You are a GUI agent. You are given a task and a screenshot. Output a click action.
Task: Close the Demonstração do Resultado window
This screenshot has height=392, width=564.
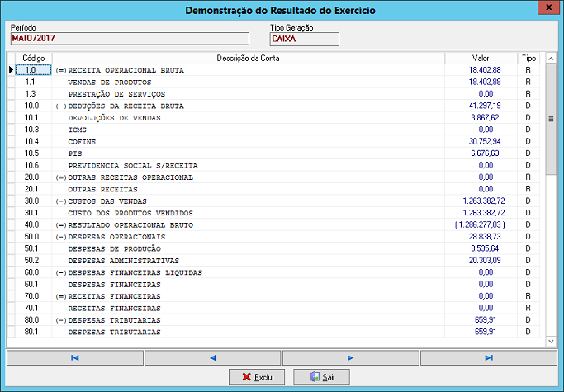[x=549, y=7]
